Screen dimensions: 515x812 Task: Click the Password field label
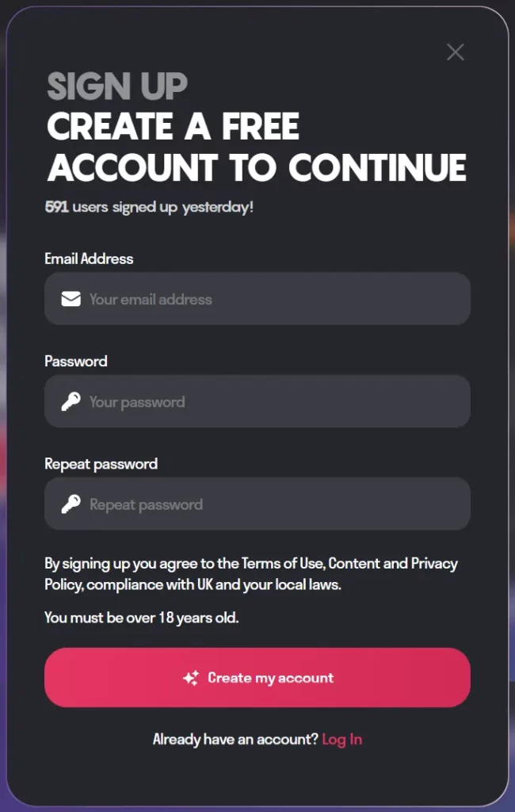point(76,361)
